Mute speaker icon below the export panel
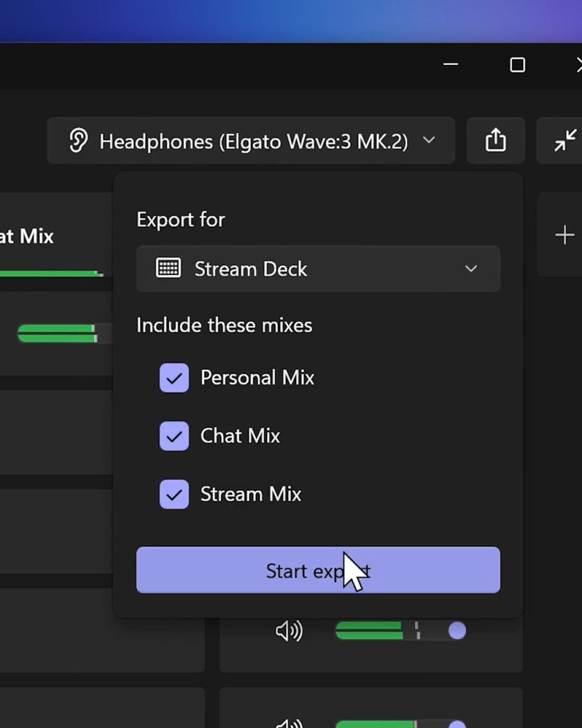The width and height of the screenshot is (582, 728). 289,632
